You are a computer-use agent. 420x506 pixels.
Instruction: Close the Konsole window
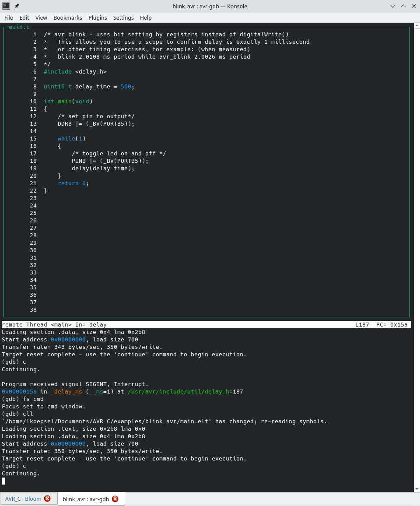[414, 6]
